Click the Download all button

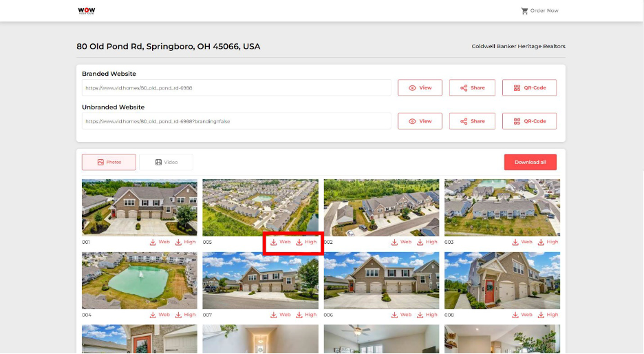coord(530,162)
